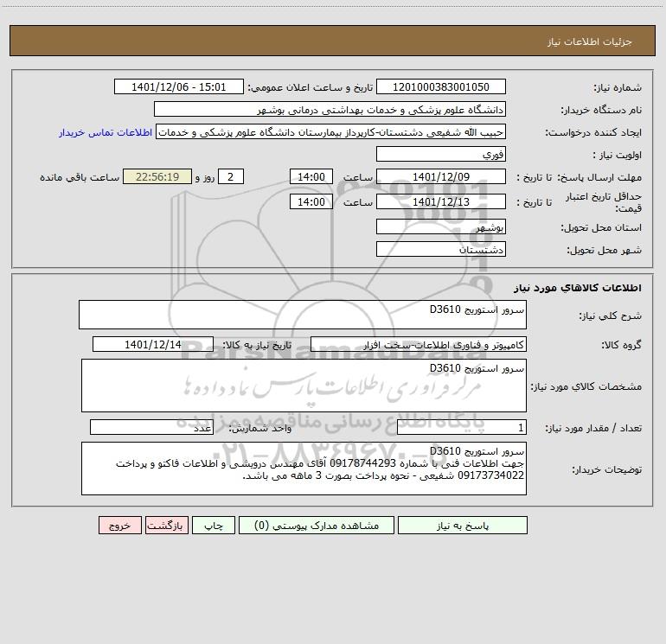Viewport: 666px width, 644px height.
Task: Click the چاپ print button
Action: 214,525
